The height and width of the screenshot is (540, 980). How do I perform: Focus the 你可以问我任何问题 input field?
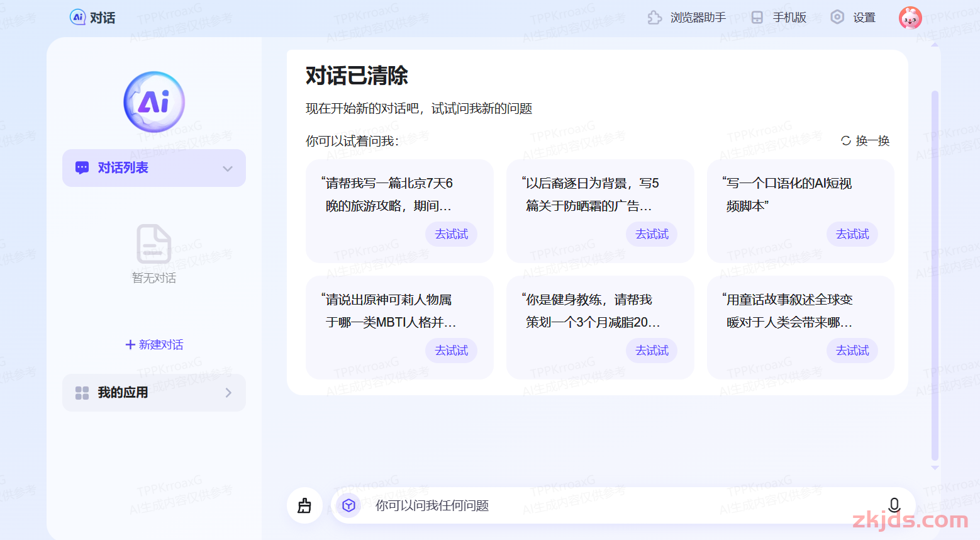click(x=623, y=505)
